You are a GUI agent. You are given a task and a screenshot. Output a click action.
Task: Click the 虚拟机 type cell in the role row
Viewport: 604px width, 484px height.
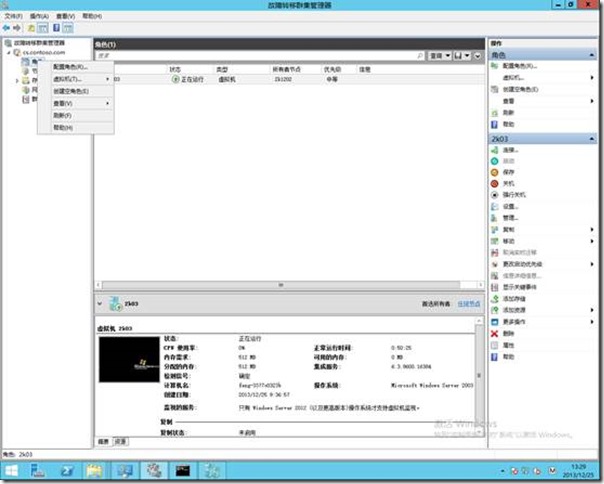click(x=226, y=79)
